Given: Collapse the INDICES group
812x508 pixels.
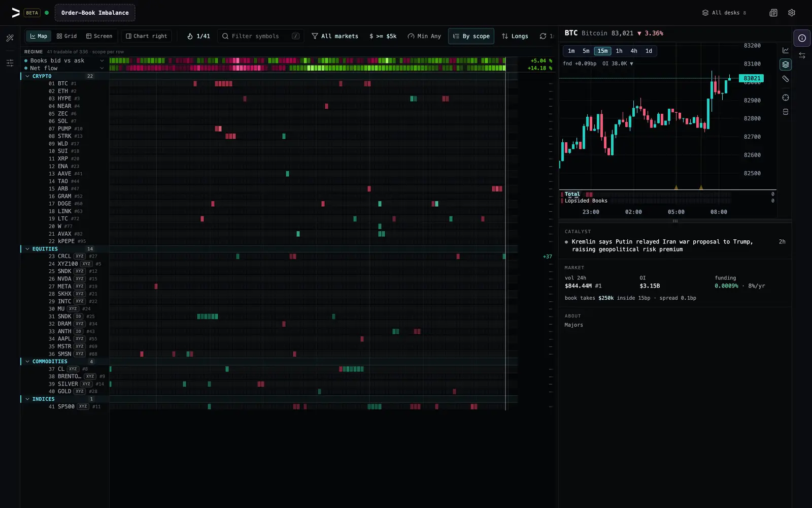Looking at the screenshot, I should 27,399.
